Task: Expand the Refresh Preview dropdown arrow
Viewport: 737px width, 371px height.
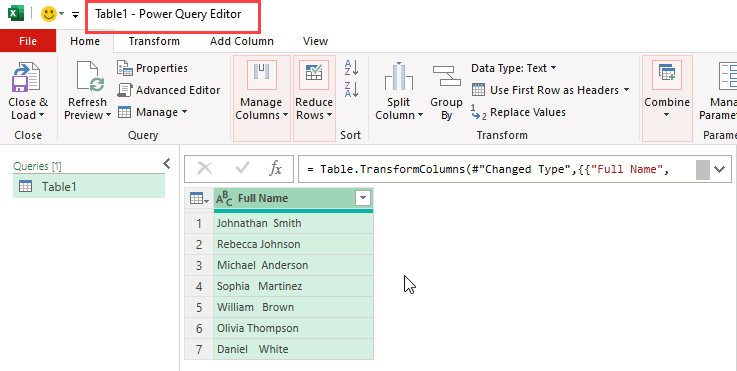Action: (109, 115)
